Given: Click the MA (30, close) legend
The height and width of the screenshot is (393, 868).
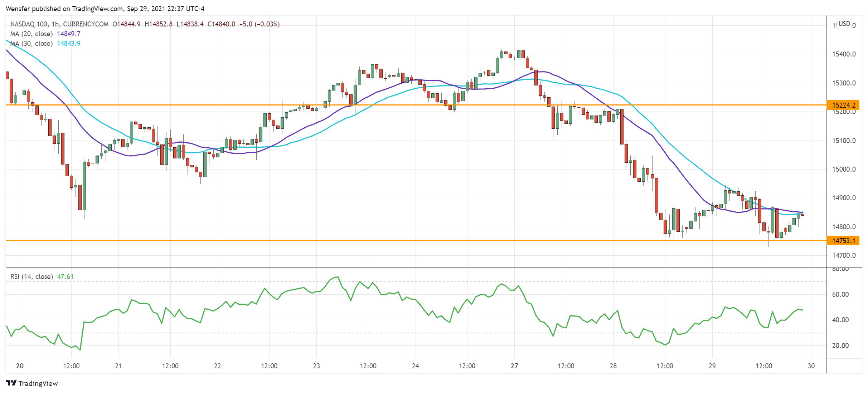Looking at the screenshot, I should point(31,43).
